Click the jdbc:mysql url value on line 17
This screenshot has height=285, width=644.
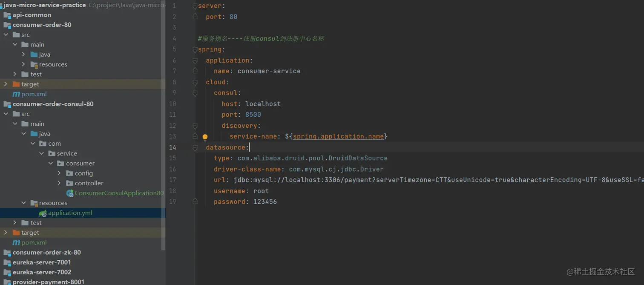[439, 180]
